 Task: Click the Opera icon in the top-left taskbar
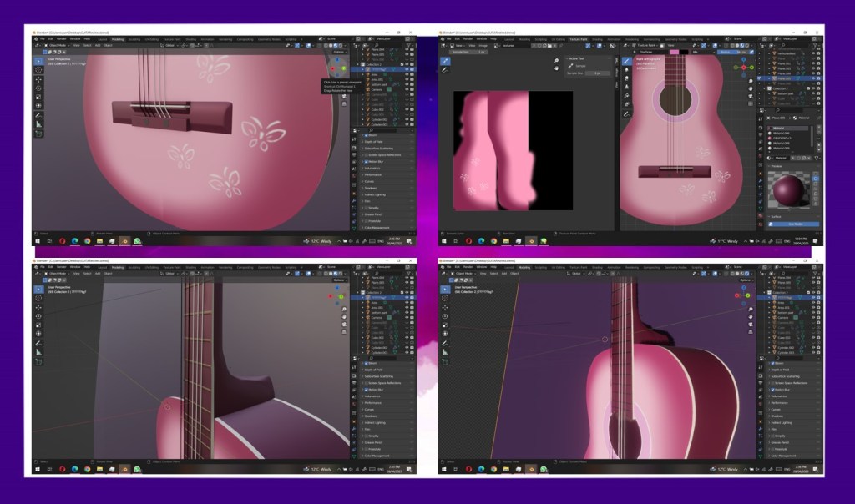click(x=63, y=241)
